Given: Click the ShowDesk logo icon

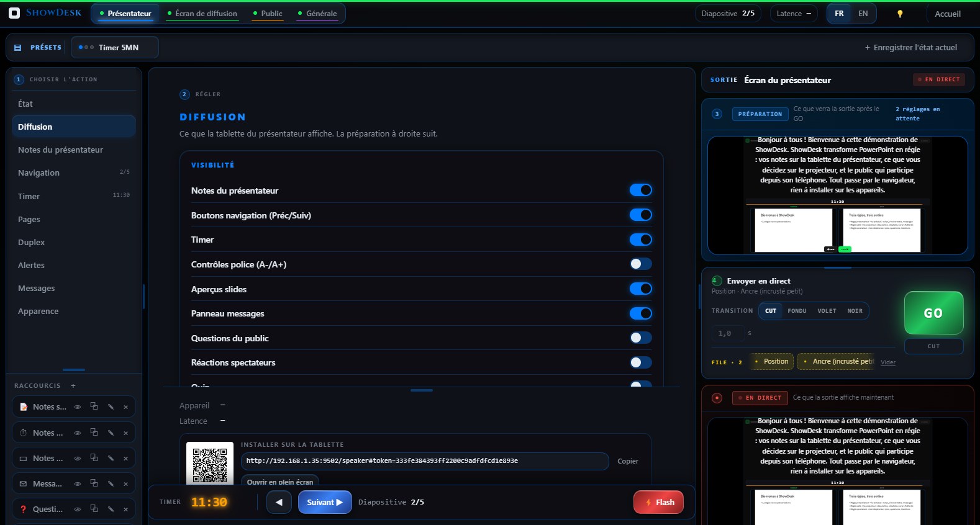Looking at the screenshot, I should coord(14,13).
